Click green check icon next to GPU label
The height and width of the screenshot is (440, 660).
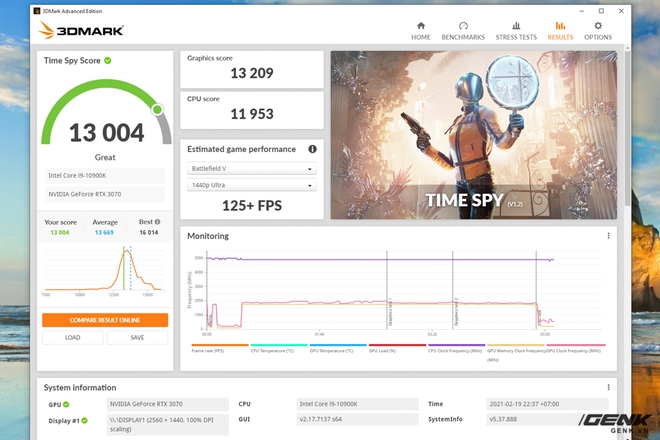66,405
